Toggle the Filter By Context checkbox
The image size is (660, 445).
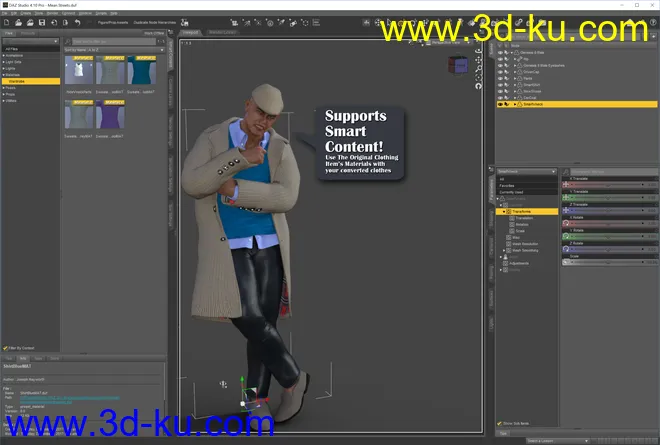[x=5, y=347]
